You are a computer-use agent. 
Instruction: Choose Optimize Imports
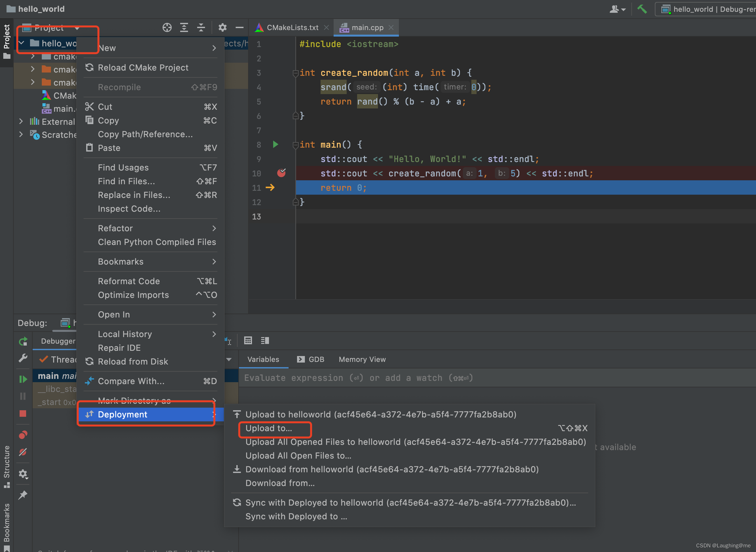[150, 295]
